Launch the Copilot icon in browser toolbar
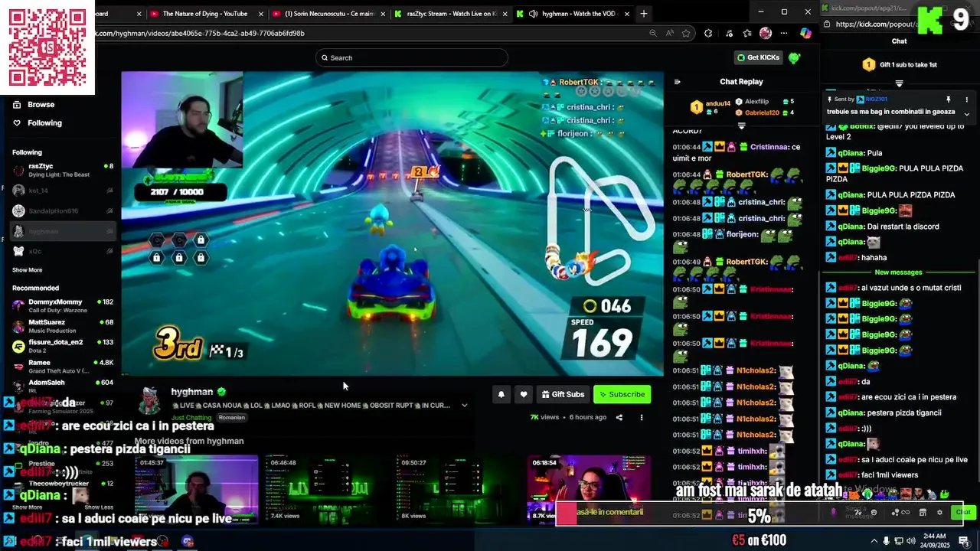Screen dimensions: 980x551 point(805,33)
